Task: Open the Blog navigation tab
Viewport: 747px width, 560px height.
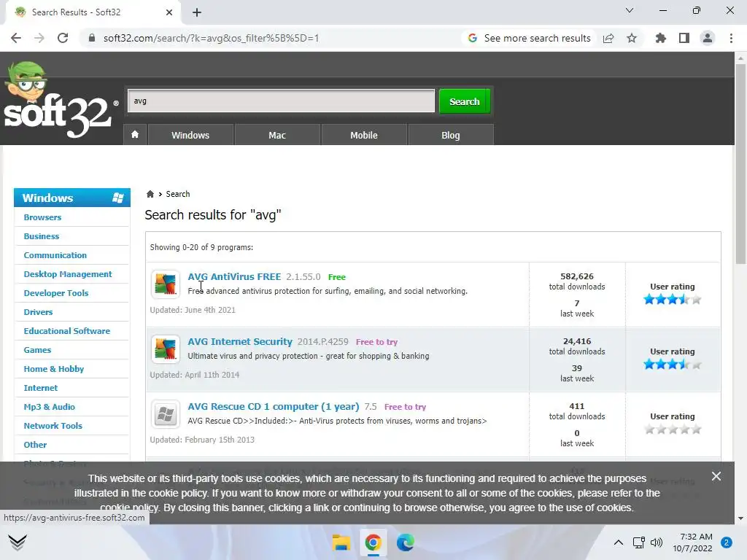Action: pyautogui.click(x=451, y=135)
